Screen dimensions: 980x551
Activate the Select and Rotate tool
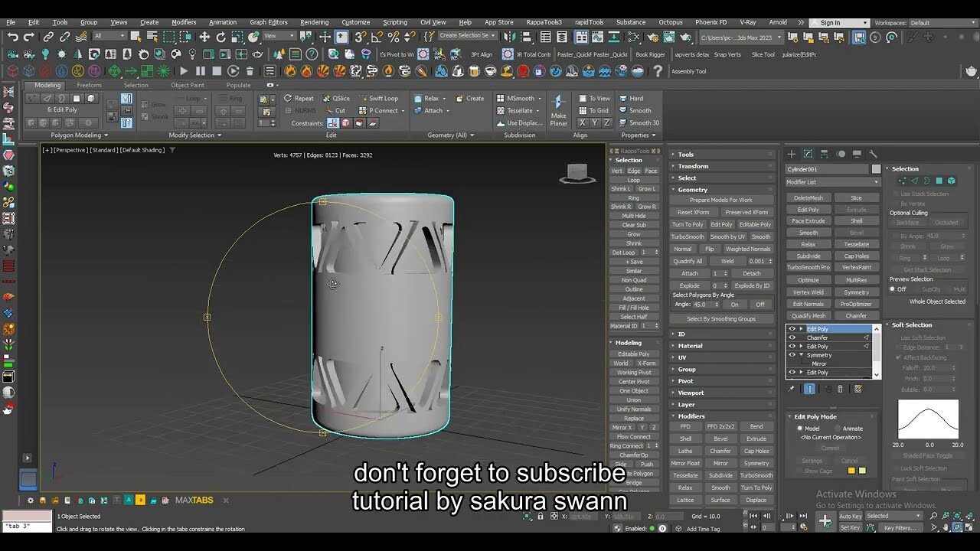[x=222, y=37]
